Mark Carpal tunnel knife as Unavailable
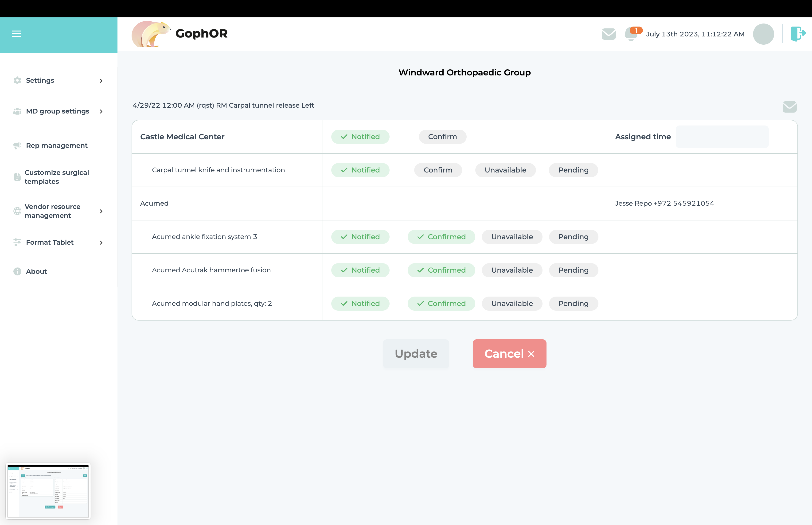 (505, 170)
